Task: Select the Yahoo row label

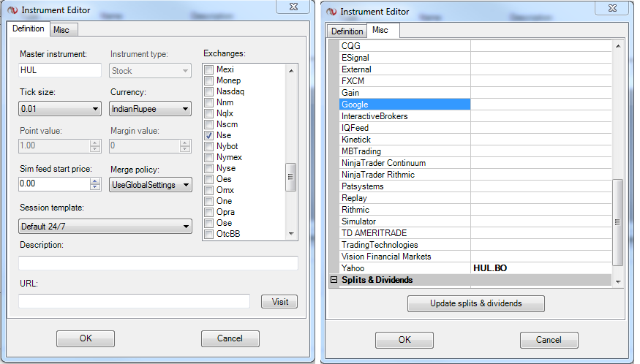Action: [x=353, y=268]
